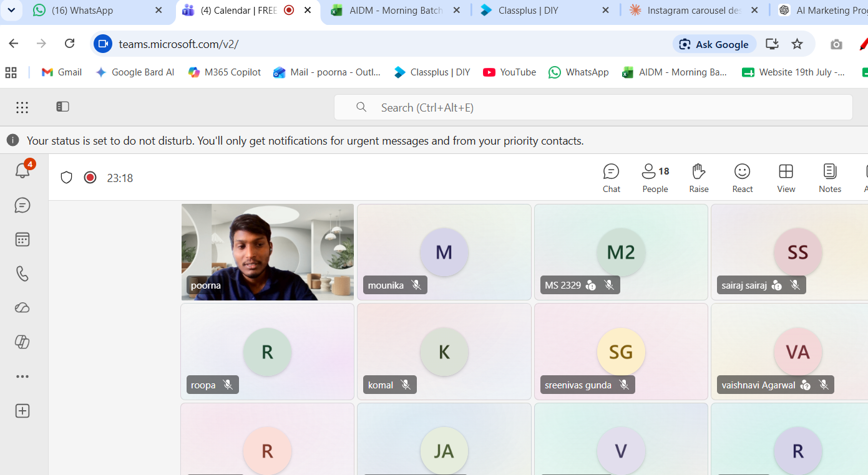
Task: Click the install app icon in address bar
Action: click(772, 44)
